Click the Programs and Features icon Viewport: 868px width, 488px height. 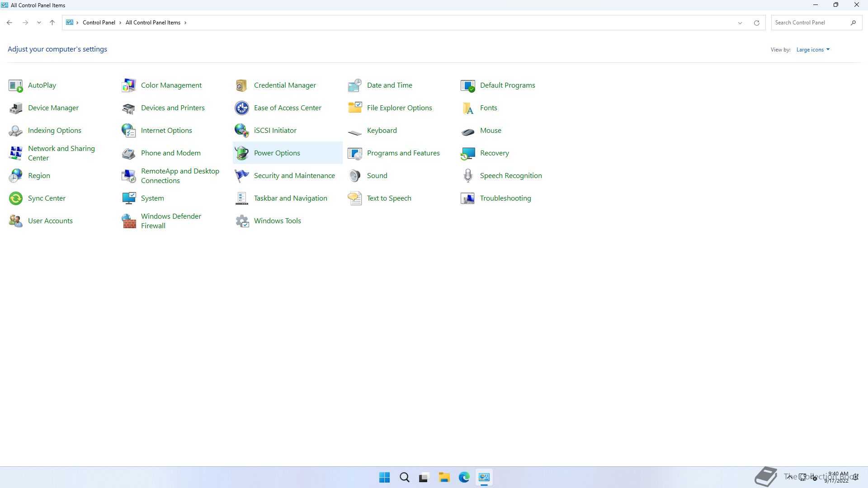point(355,153)
